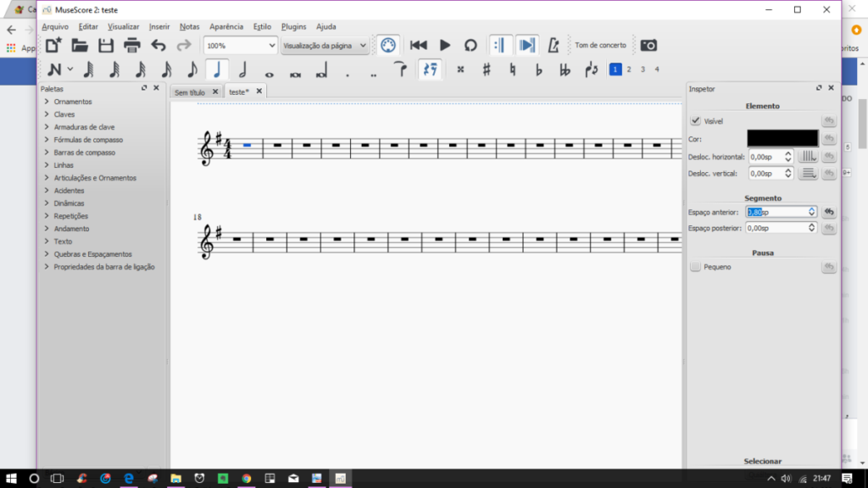Screen dimensions: 868x488
Task: Reset the Espaço anterior value
Action: click(x=829, y=212)
